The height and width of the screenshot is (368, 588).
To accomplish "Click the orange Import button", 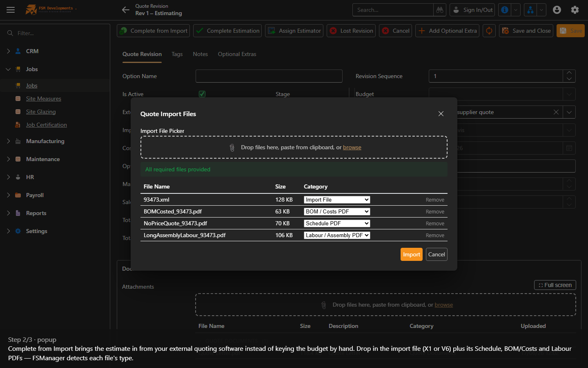I will pos(412,254).
